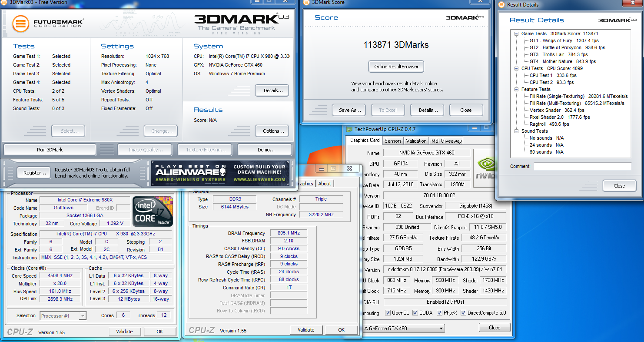This screenshot has width=644, height=342.
Task: Collapse the Sound Tests tree node
Action: pos(516,131)
